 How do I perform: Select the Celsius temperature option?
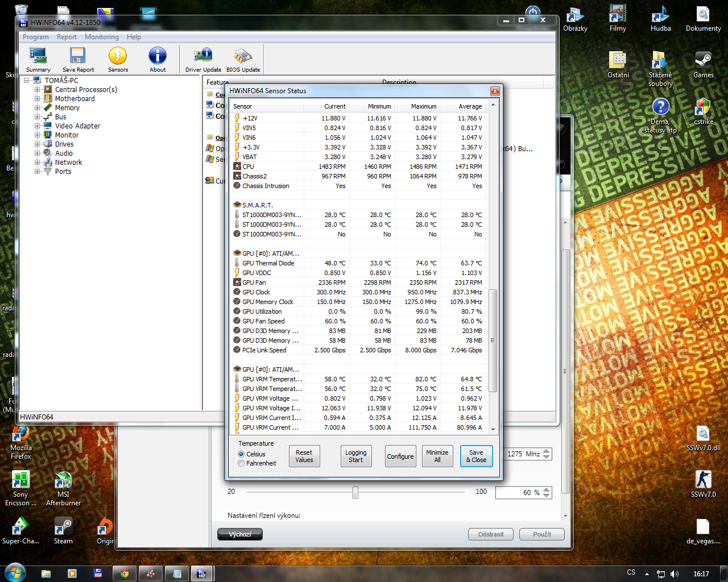[x=242, y=454]
